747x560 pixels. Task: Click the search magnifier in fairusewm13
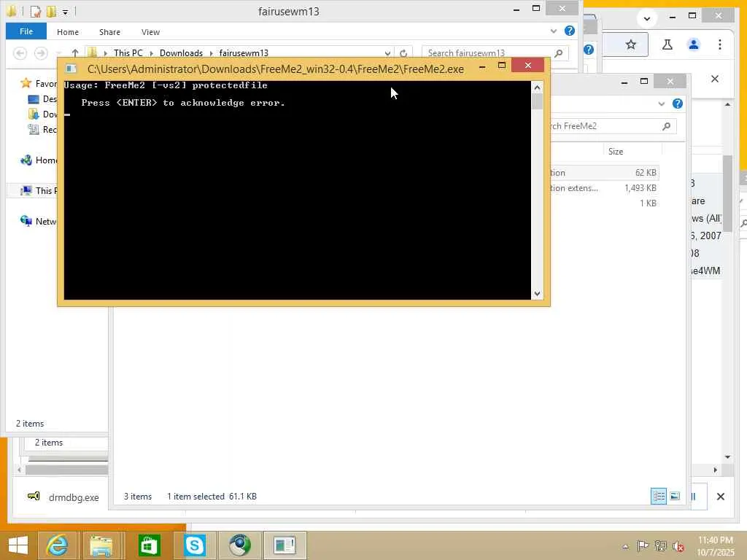(x=559, y=52)
